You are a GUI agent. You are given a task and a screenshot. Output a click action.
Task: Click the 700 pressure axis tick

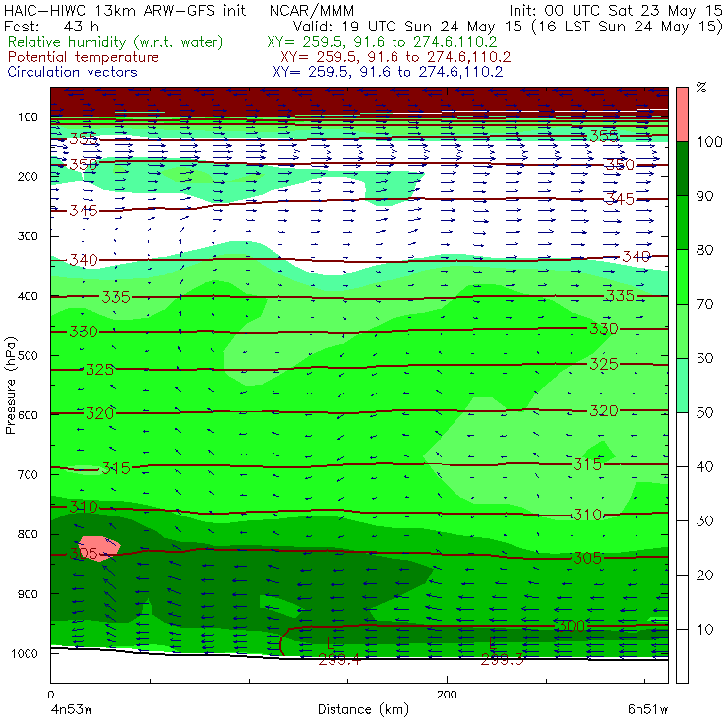tap(28, 474)
